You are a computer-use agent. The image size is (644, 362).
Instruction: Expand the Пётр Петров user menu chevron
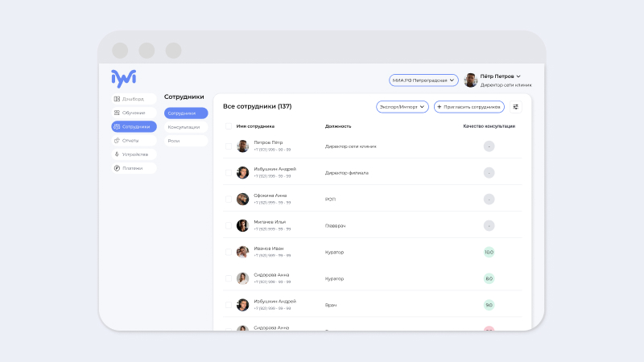pos(518,76)
